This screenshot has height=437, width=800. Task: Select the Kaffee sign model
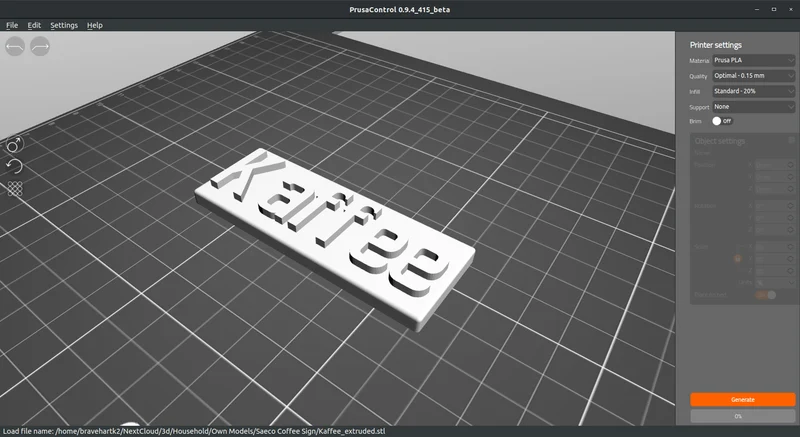335,239
